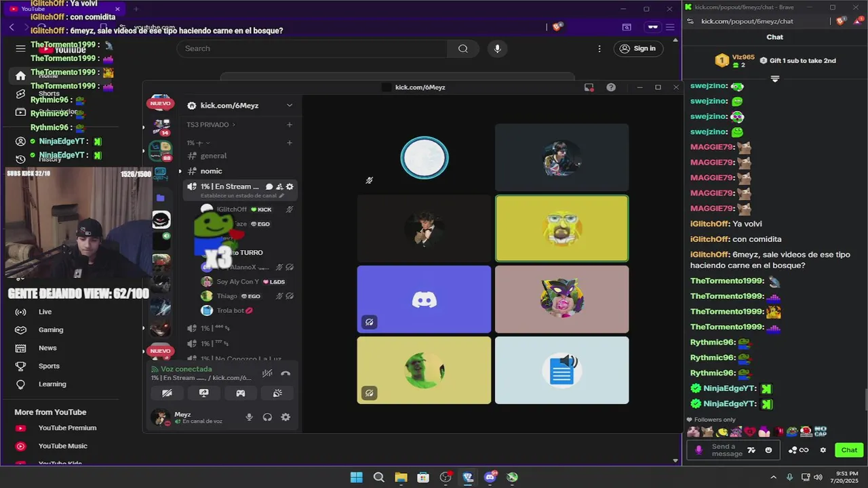868x488 pixels.
Task: Collapse the 1% channel category
Action: (198, 143)
